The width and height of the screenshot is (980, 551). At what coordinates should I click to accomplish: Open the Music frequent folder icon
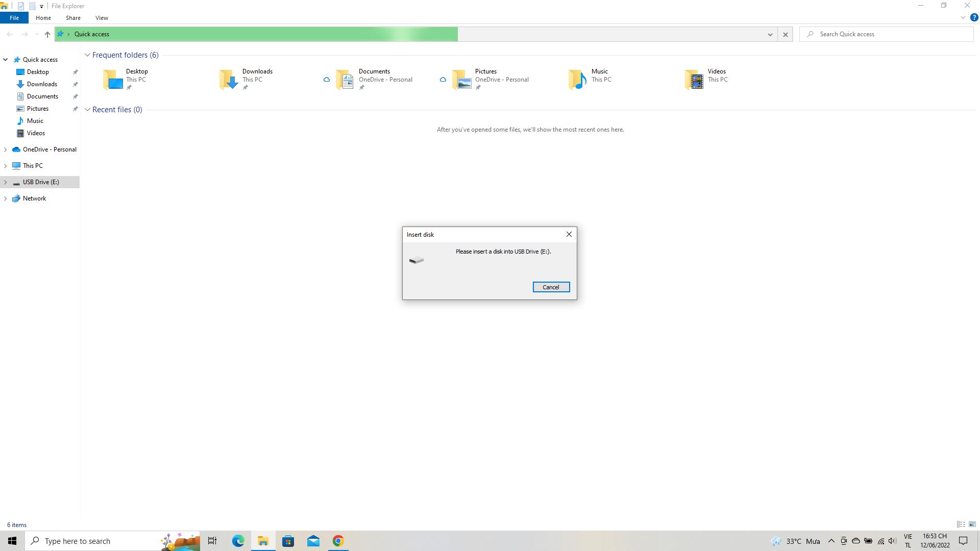(x=578, y=80)
